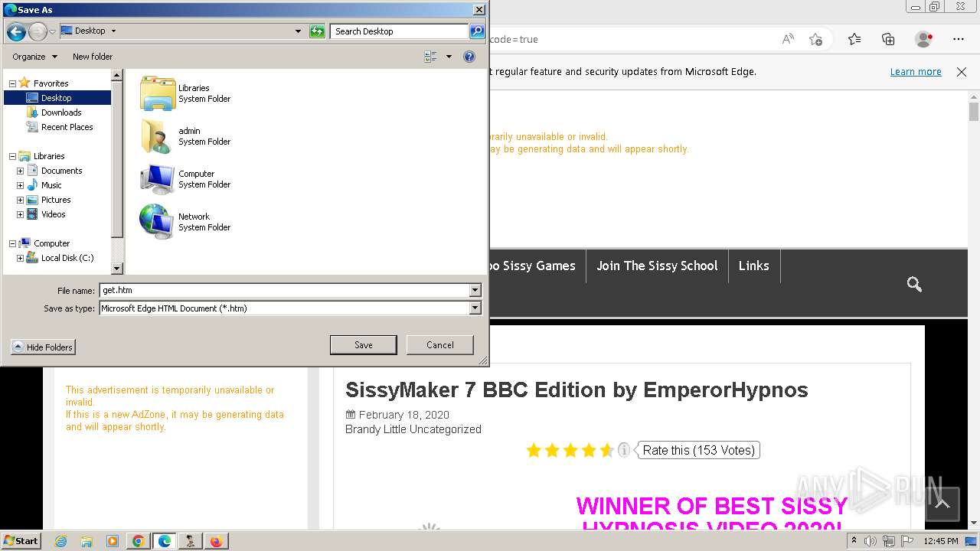Open Firefox from taskbar

pyautogui.click(x=216, y=541)
